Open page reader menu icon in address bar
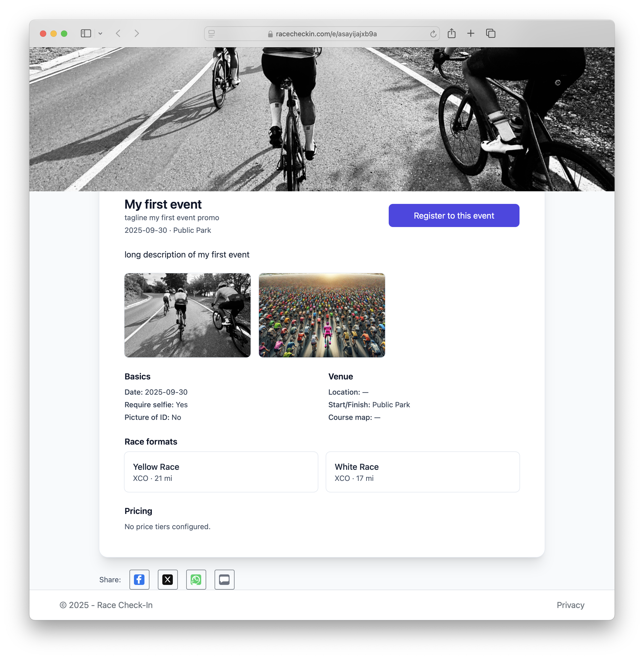This screenshot has width=644, height=659. click(x=212, y=34)
